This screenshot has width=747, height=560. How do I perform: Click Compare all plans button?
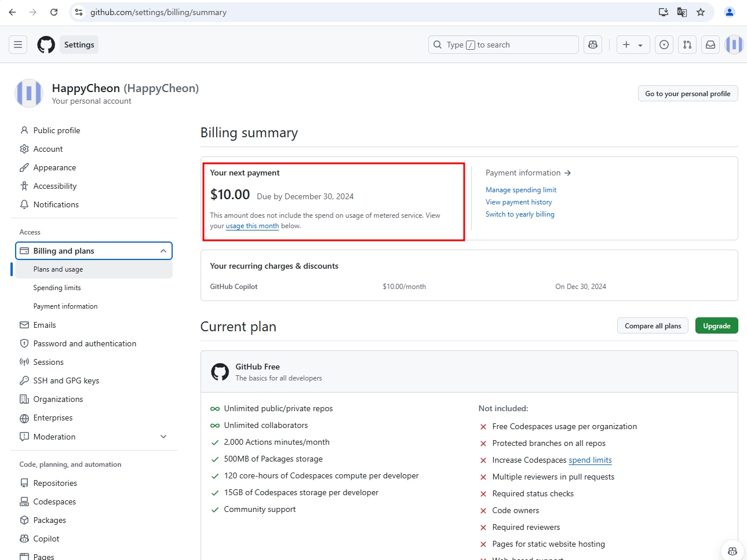pos(653,326)
